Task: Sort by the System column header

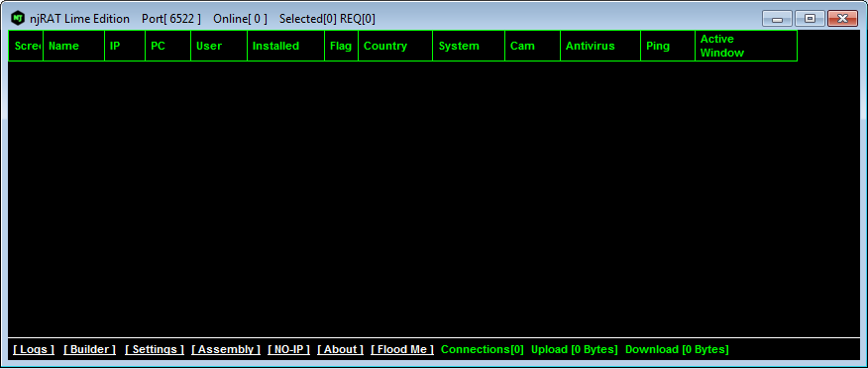Action: click(469, 46)
